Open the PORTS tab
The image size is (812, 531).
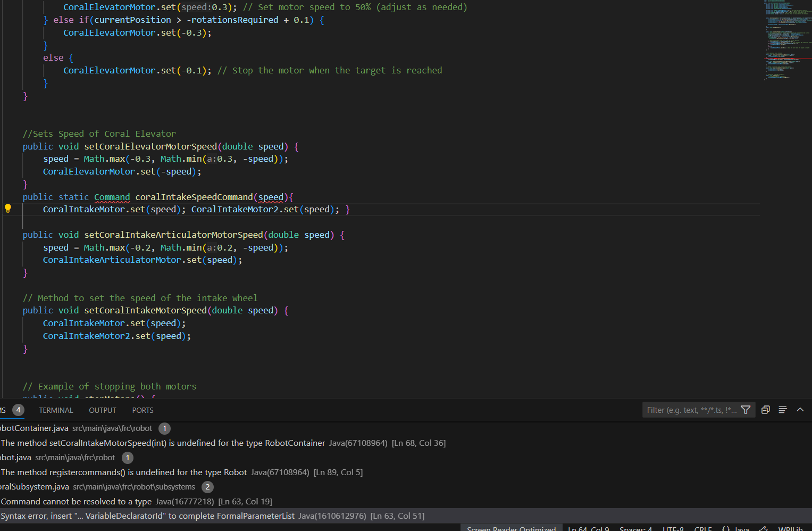click(142, 410)
